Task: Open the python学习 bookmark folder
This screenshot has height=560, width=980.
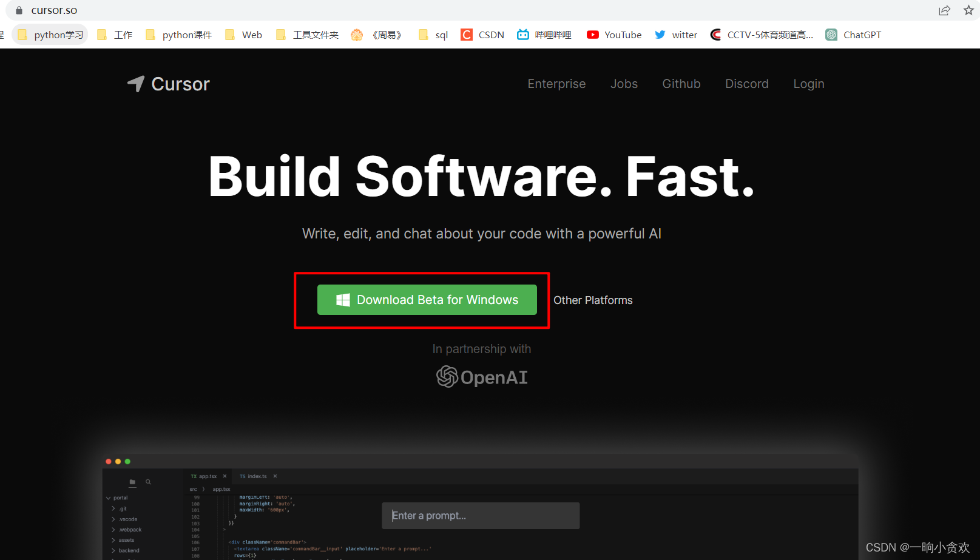Action: pyautogui.click(x=50, y=35)
